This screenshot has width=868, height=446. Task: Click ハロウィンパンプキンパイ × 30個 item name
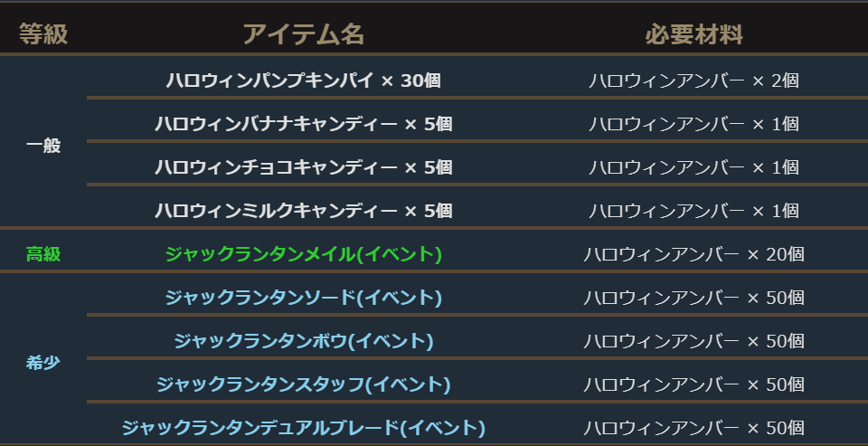pyautogui.click(x=303, y=81)
